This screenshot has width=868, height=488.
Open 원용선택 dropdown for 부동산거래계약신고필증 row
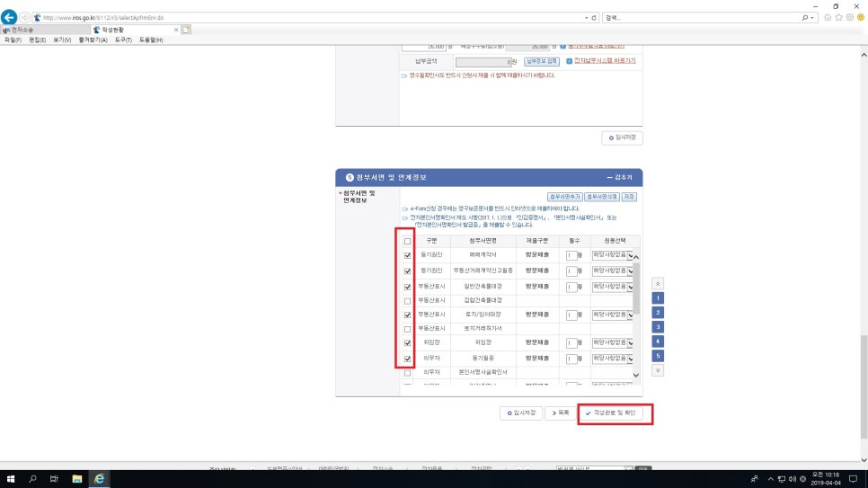(x=612, y=271)
